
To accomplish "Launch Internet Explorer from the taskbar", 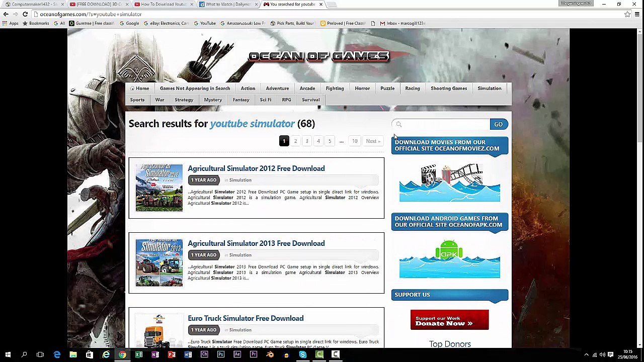I will pos(106,355).
